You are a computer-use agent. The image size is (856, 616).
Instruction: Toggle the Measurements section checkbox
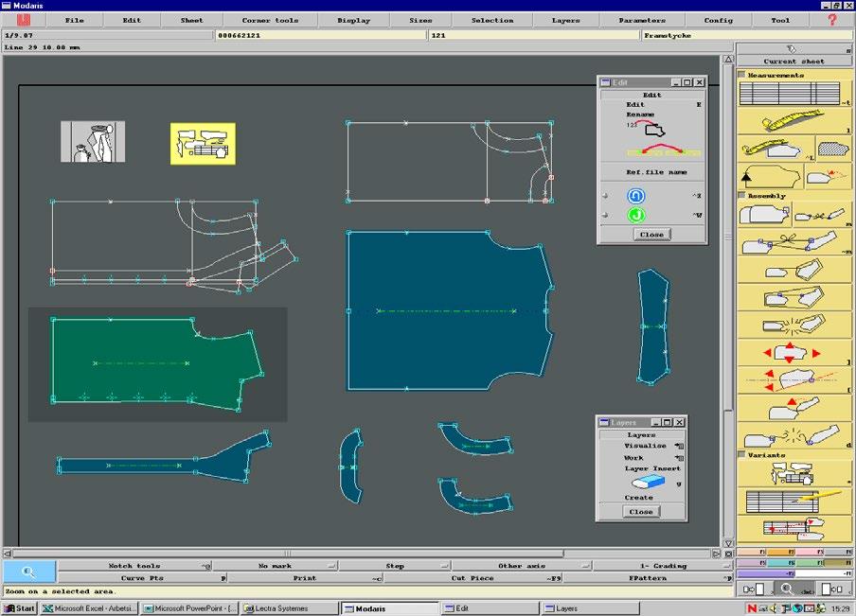coord(742,74)
